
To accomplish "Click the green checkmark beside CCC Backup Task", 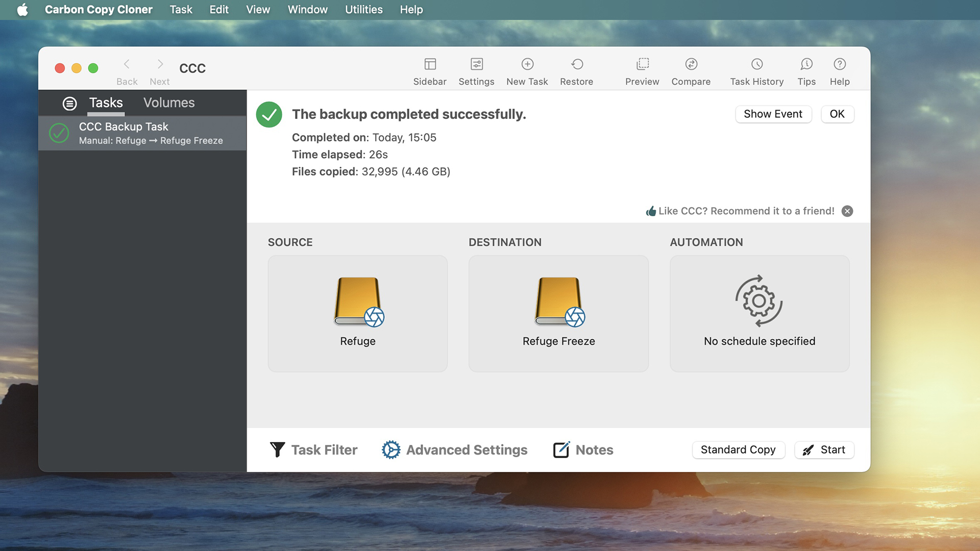I will (59, 133).
